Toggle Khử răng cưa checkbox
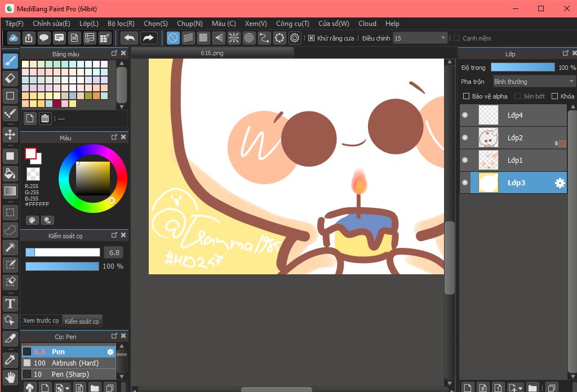 click(311, 38)
